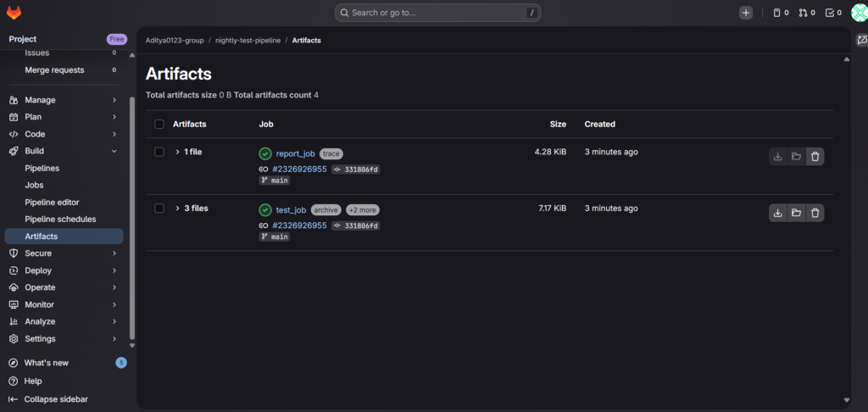Expand the 1 file artifact row

(178, 152)
